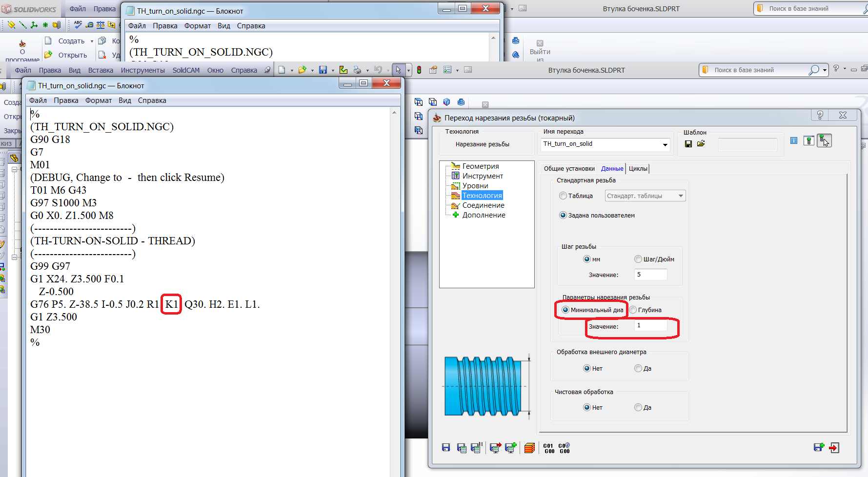Screen dimensions: 868x477
Task: Select мм thread pitch unit radio
Action: click(x=587, y=259)
